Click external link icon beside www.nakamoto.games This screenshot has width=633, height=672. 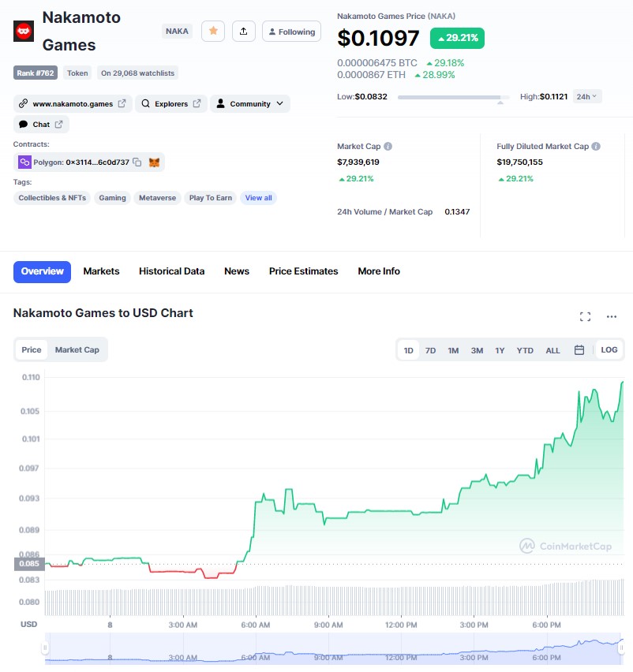coord(122,103)
